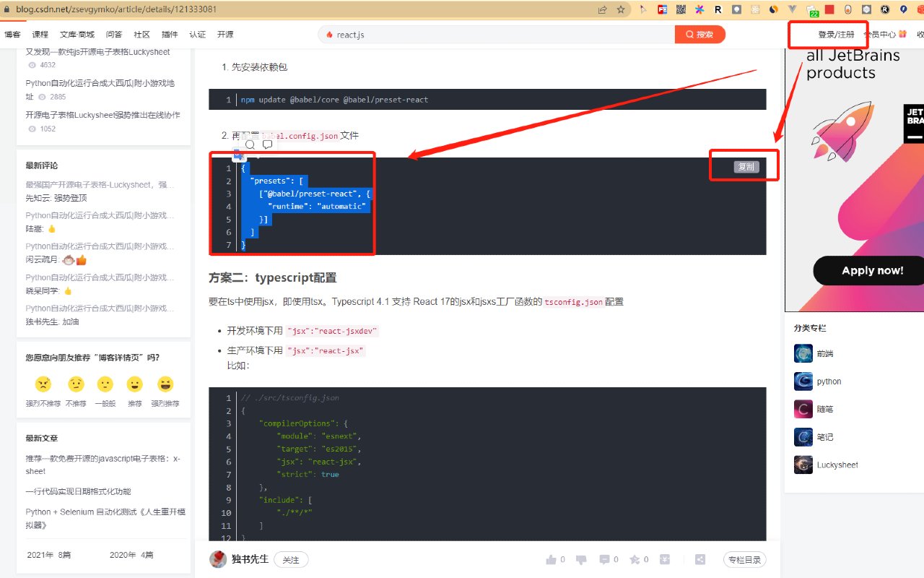
Task: Open the 问答 section in top navigation
Action: [114, 34]
